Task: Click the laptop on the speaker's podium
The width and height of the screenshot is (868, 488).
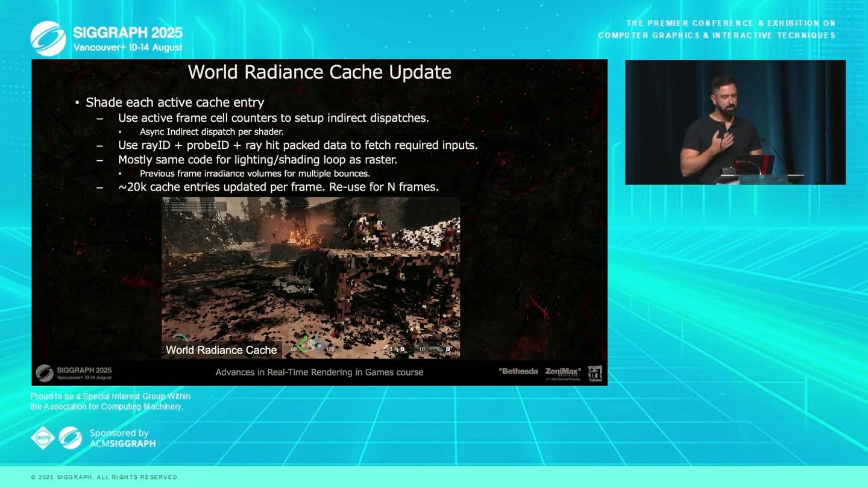Action: point(753,164)
